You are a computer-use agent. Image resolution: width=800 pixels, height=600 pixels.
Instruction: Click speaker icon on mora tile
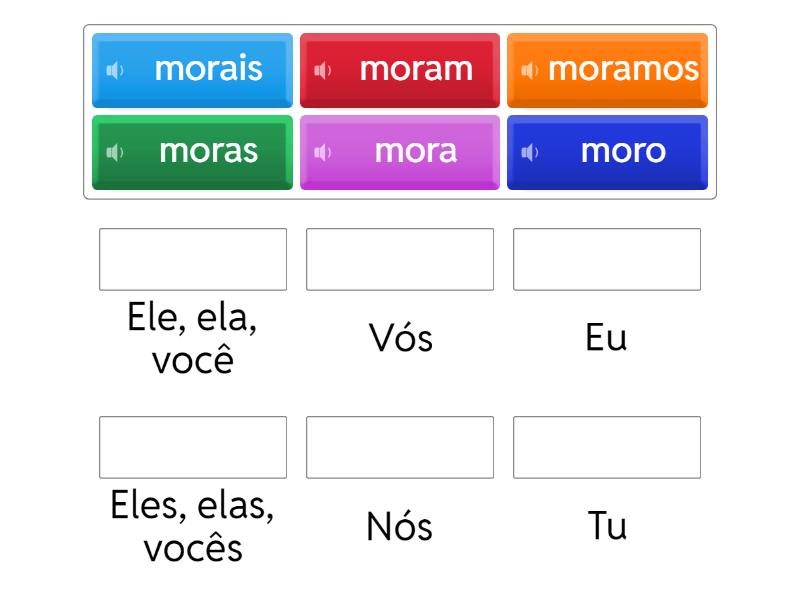pos(322,152)
